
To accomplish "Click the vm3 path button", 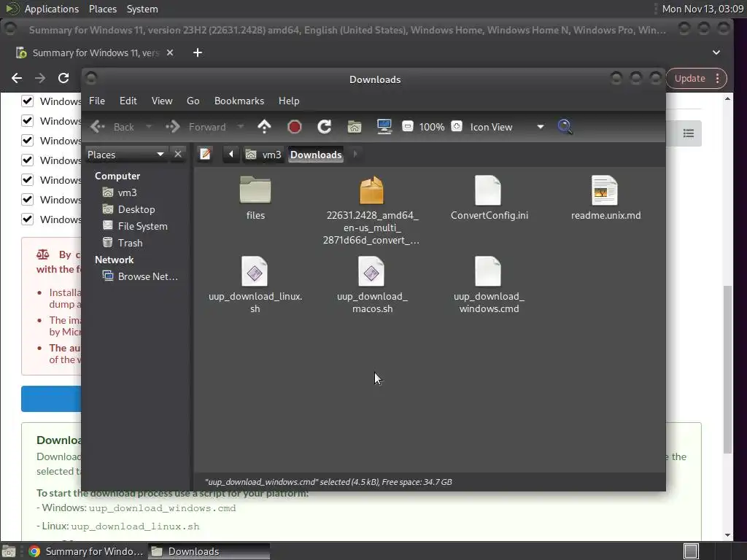I will tap(263, 155).
